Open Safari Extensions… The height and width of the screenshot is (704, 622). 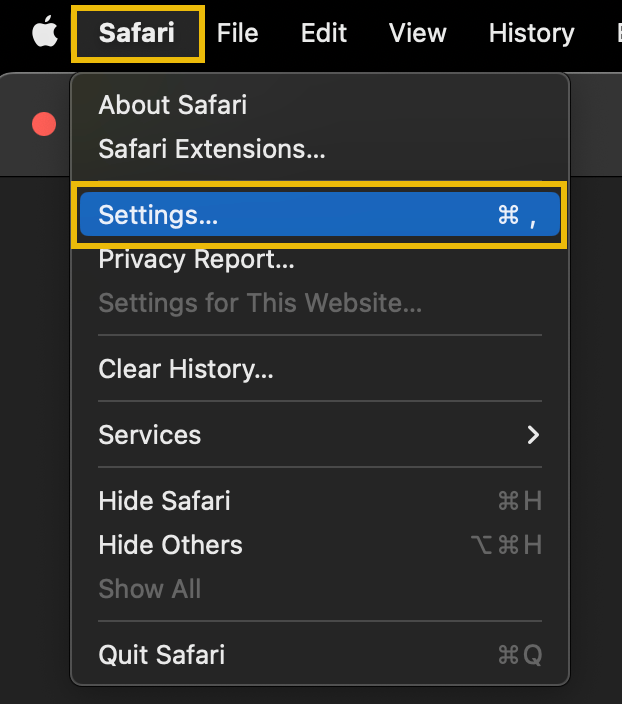pos(212,149)
